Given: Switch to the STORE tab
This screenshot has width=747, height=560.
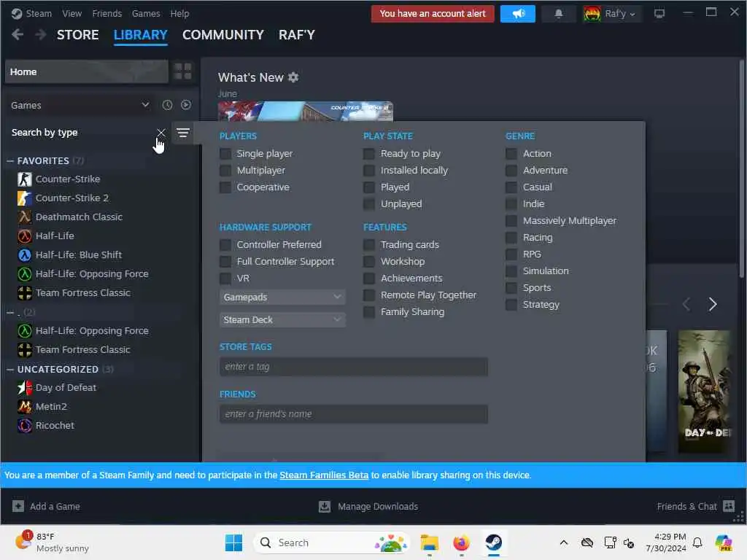Looking at the screenshot, I should [x=77, y=35].
